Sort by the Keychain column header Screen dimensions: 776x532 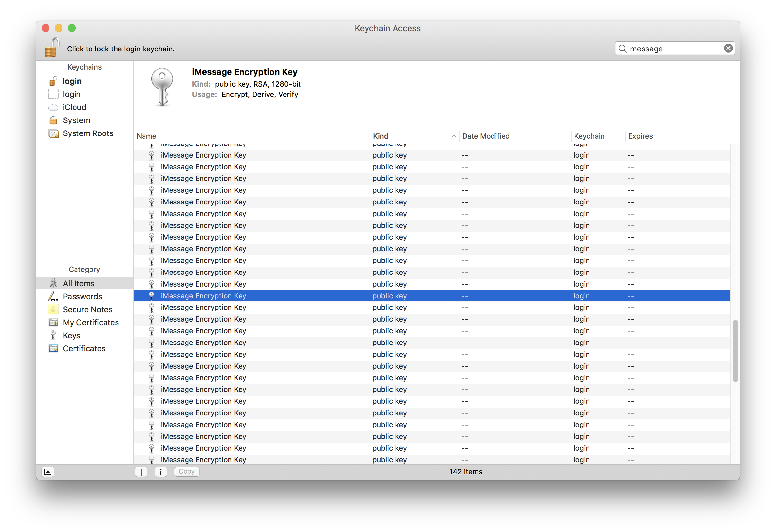(x=598, y=136)
